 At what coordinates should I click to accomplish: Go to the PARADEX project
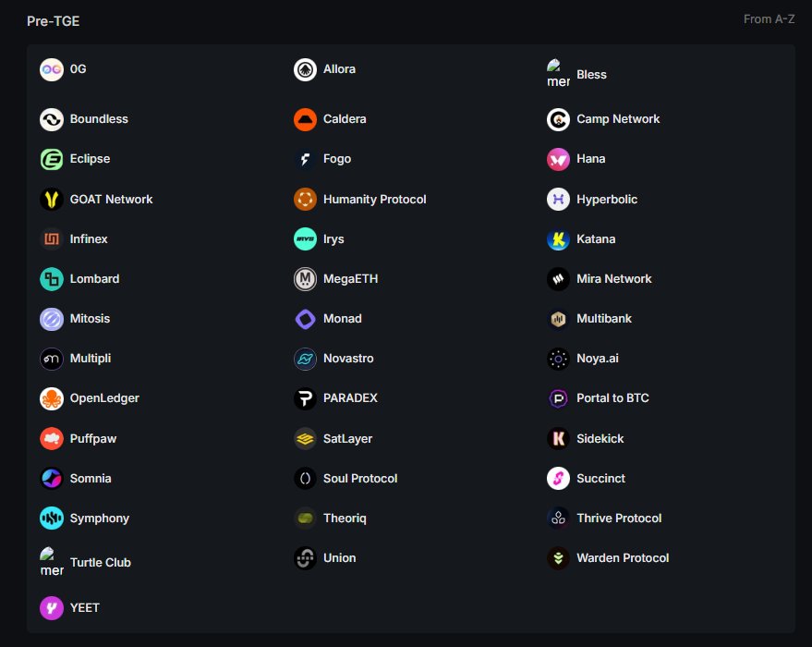[x=350, y=398]
